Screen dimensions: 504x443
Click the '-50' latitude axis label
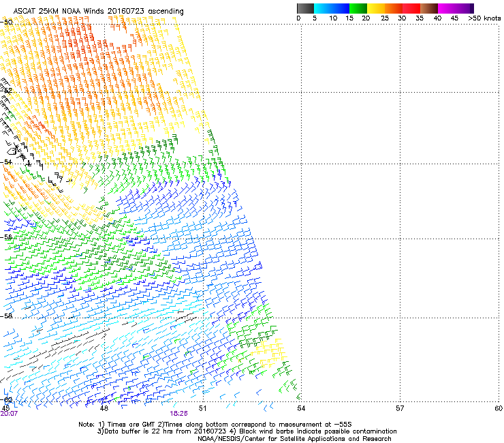(7, 22)
